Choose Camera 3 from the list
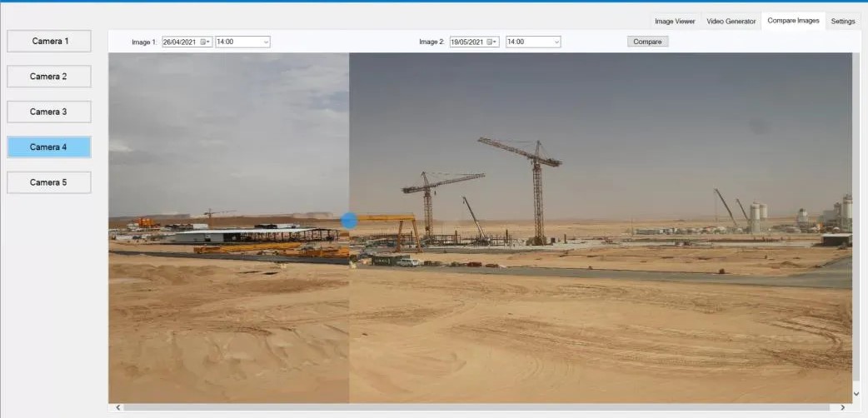The height and width of the screenshot is (418, 868). 49,112
